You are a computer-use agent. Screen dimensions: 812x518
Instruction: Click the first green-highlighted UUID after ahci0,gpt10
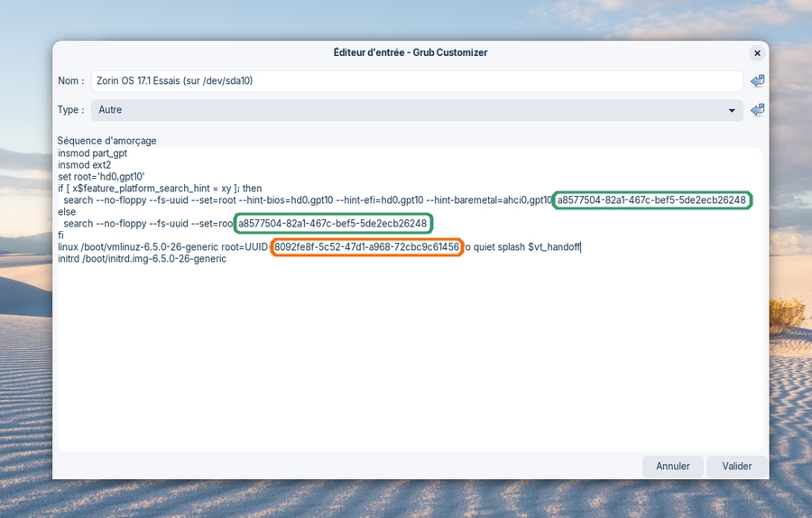click(x=651, y=200)
